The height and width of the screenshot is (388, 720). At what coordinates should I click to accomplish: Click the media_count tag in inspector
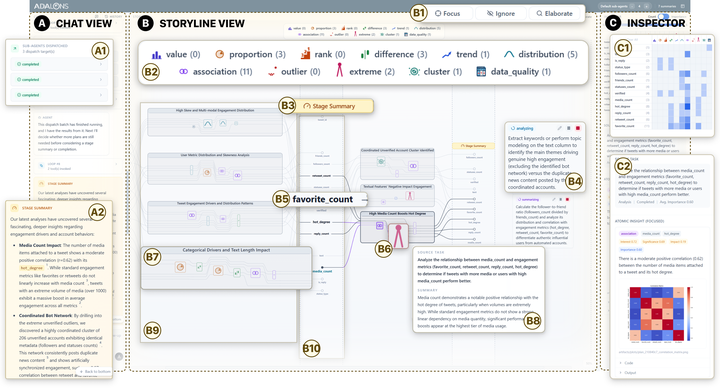coord(651,234)
